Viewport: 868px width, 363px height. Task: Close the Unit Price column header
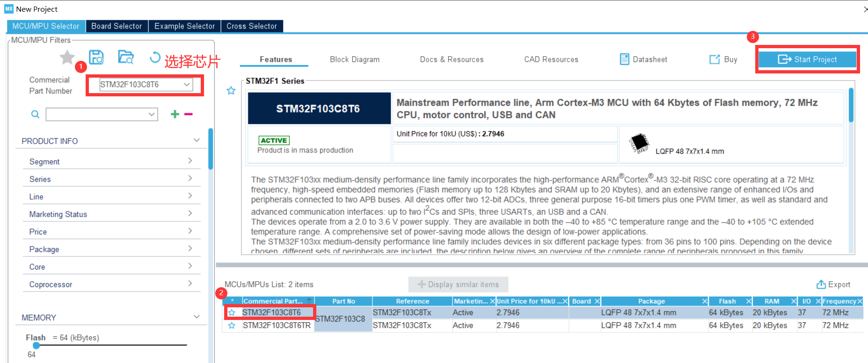click(x=565, y=301)
